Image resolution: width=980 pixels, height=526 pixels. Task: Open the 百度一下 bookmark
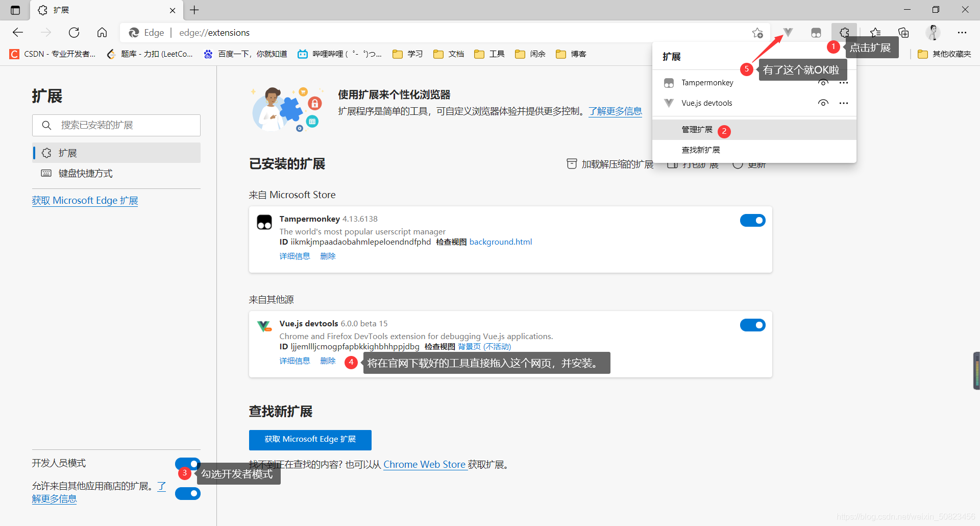(245, 54)
